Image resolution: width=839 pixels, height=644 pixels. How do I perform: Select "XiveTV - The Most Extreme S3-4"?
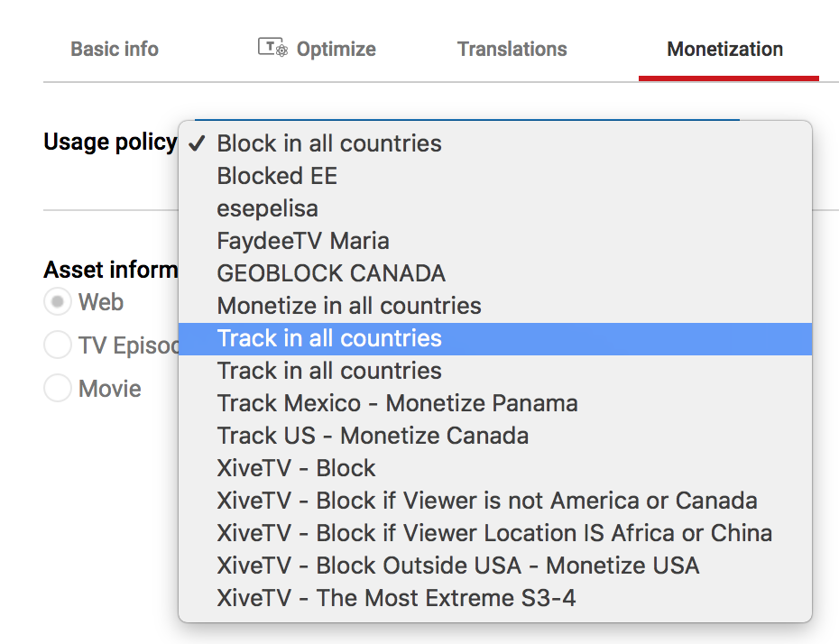point(396,598)
